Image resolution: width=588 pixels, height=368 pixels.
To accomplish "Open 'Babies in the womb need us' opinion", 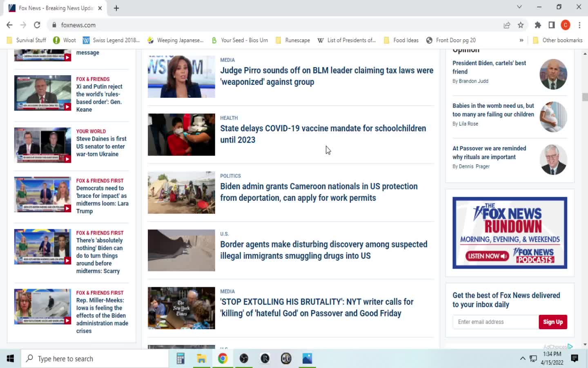I will [x=493, y=110].
